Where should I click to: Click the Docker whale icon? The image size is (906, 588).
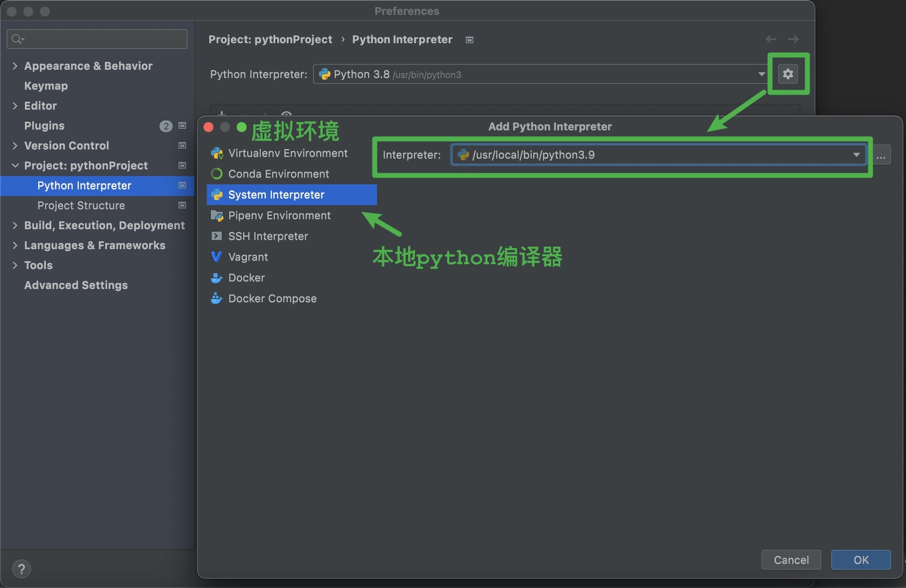217,278
